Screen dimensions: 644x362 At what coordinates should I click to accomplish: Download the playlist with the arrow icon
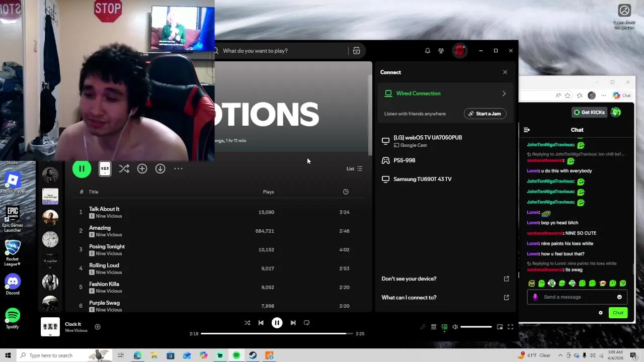point(160,169)
